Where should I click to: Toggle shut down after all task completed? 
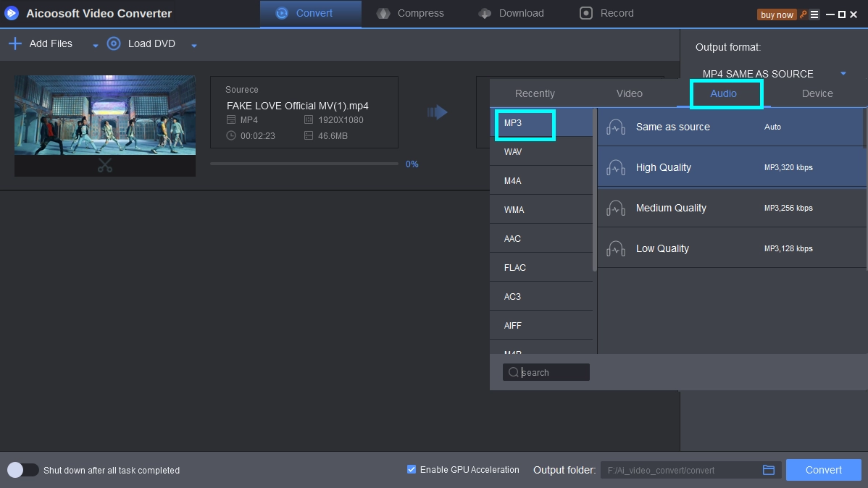(x=22, y=470)
